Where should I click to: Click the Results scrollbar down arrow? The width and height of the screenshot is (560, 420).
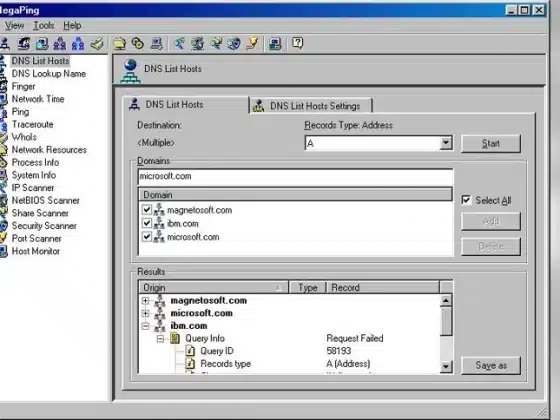pyautogui.click(x=446, y=366)
